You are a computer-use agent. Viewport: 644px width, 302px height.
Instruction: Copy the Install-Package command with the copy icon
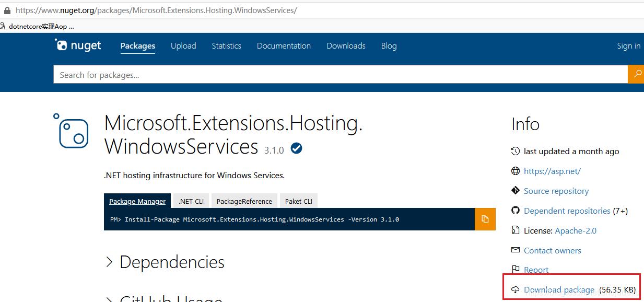click(x=485, y=219)
